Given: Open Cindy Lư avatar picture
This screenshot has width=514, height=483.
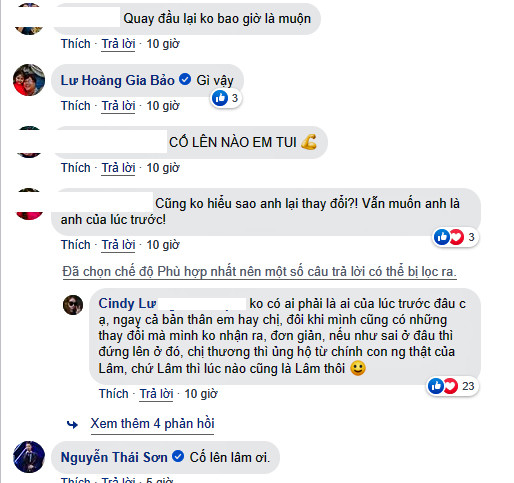Looking at the screenshot, I should click(73, 305).
